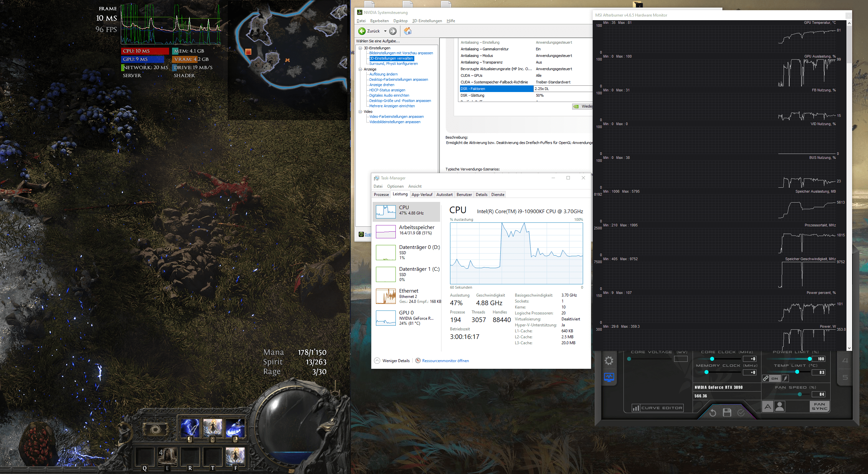The height and width of the screenshot is (474, 868).
Task: Click the reset-to-defaults arrow in Afterburner
Action: coord(713,413)
